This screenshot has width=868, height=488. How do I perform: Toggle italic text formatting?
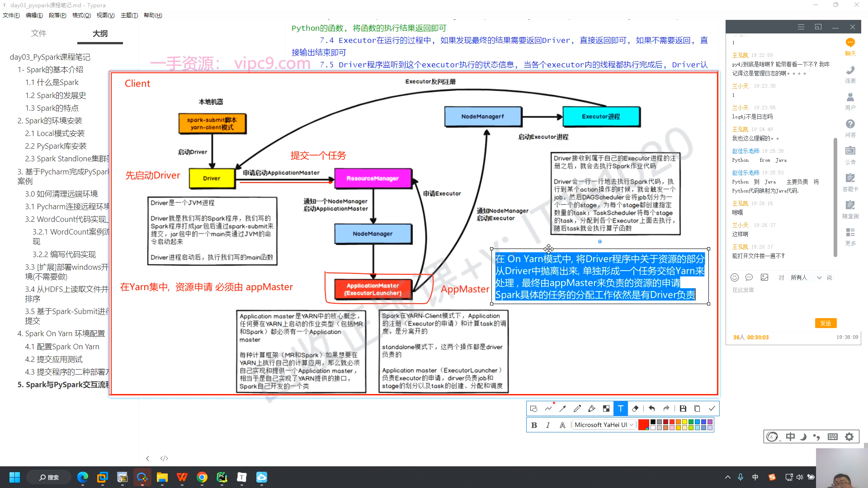pos(548,425)
